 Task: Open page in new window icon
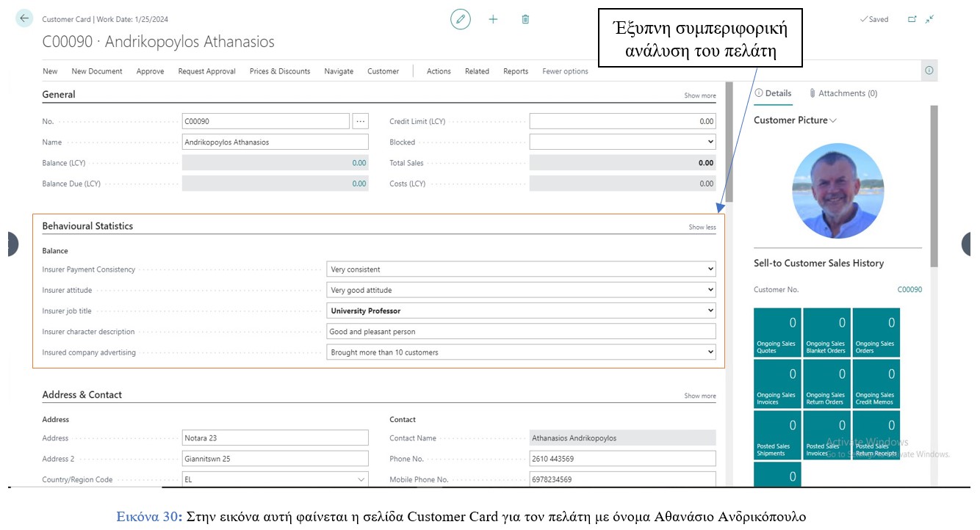tap(912, 19)
